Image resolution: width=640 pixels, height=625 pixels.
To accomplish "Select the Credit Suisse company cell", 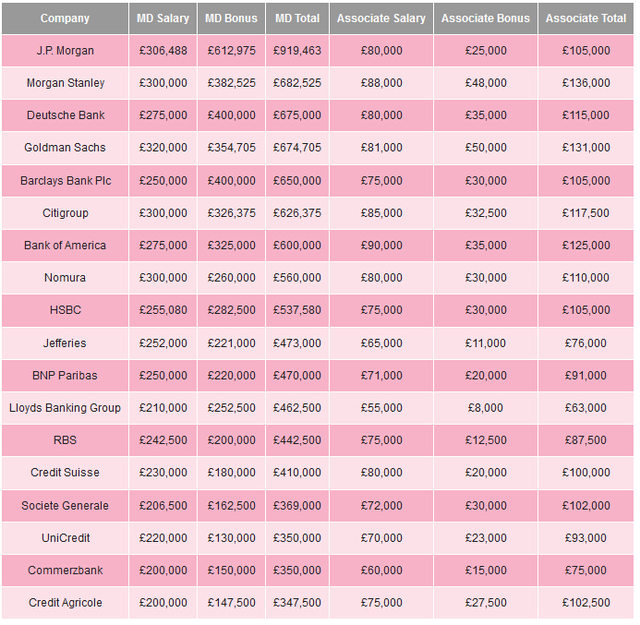I will [x=65, y=473].
